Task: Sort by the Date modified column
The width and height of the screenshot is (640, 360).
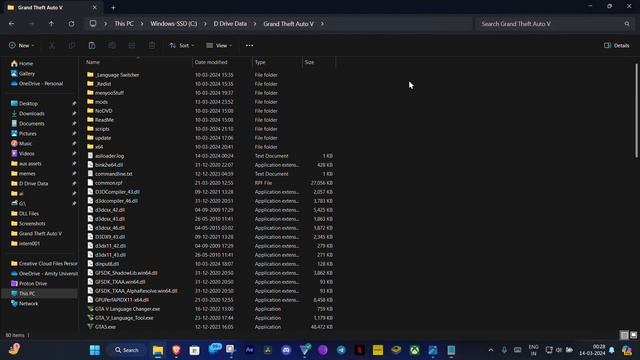Action: 222,62
